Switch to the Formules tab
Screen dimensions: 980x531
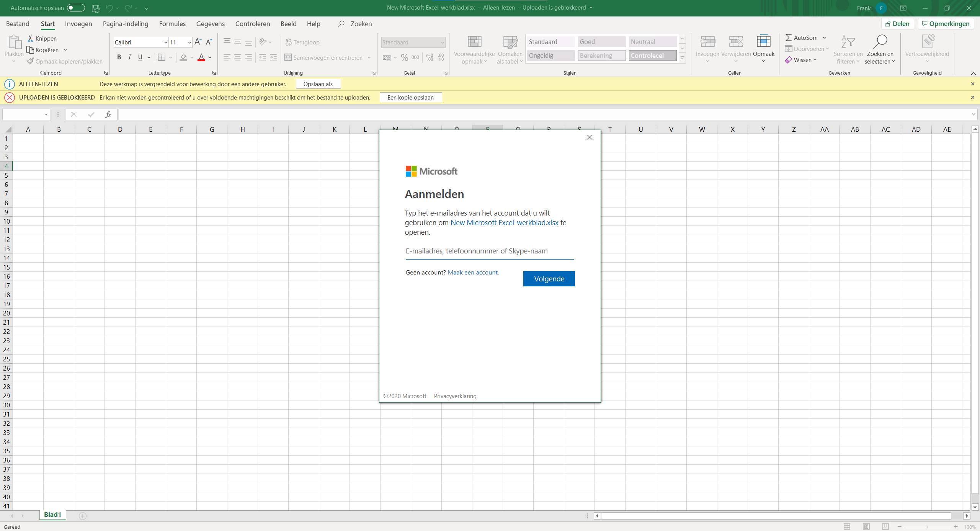[x=172, y=24]
